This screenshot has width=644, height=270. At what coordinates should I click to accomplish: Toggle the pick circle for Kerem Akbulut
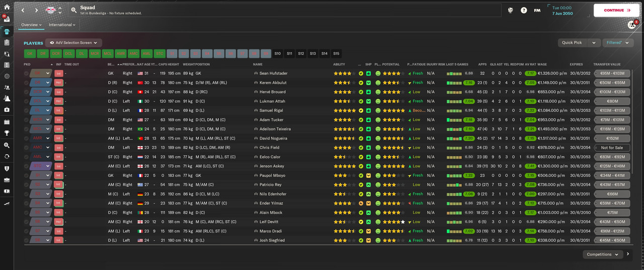tap(26, 83)
